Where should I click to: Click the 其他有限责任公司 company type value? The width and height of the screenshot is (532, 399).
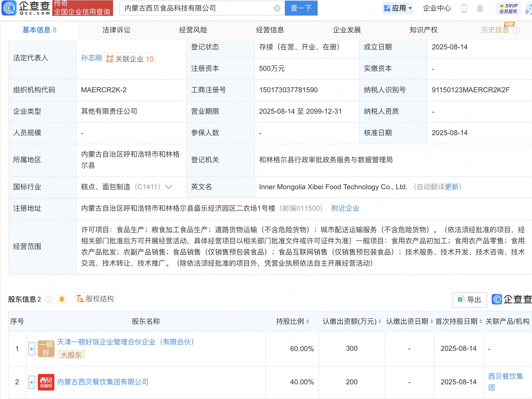click(109, 111)
